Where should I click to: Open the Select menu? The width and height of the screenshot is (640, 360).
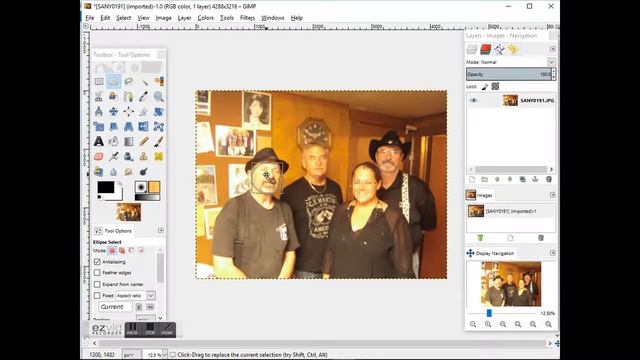[x=124, y=18]
